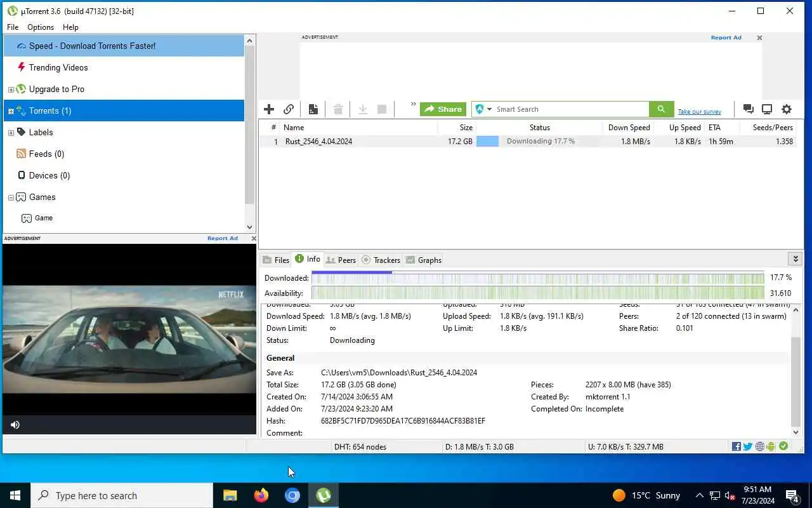Open Preferences via the gear icon
Viewport: 812px width, 508px height.
pyautogui.click(x=787, y=109)
